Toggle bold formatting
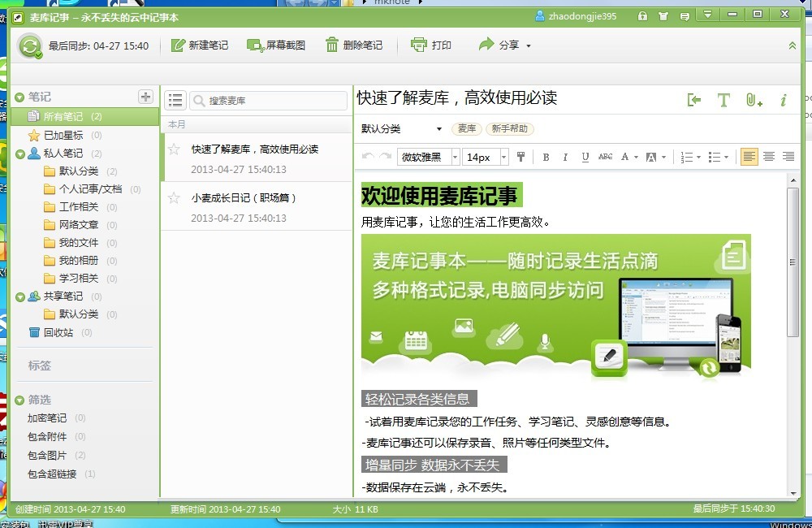 point(546,157)
